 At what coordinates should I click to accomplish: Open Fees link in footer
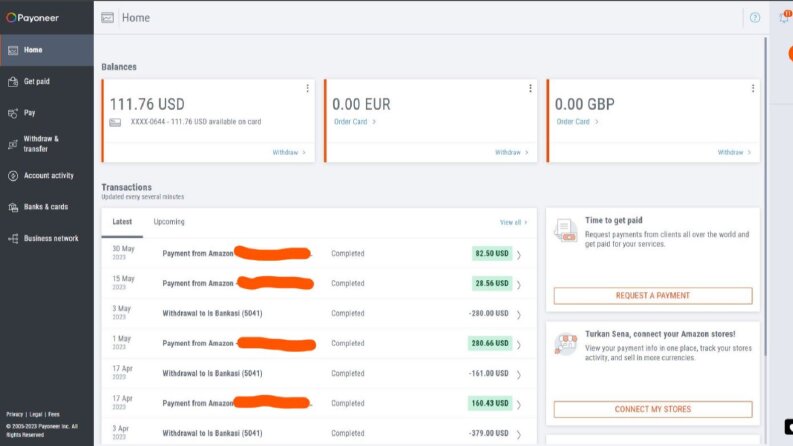pyautogui.click(x=54, y=414)
